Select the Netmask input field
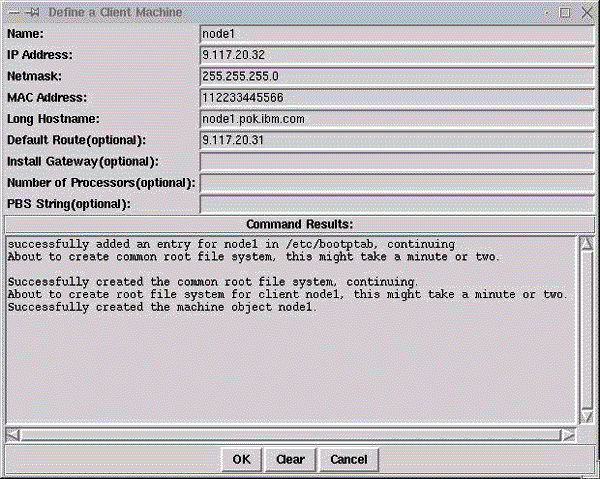600x479 pixels. [x=397, y=75]
